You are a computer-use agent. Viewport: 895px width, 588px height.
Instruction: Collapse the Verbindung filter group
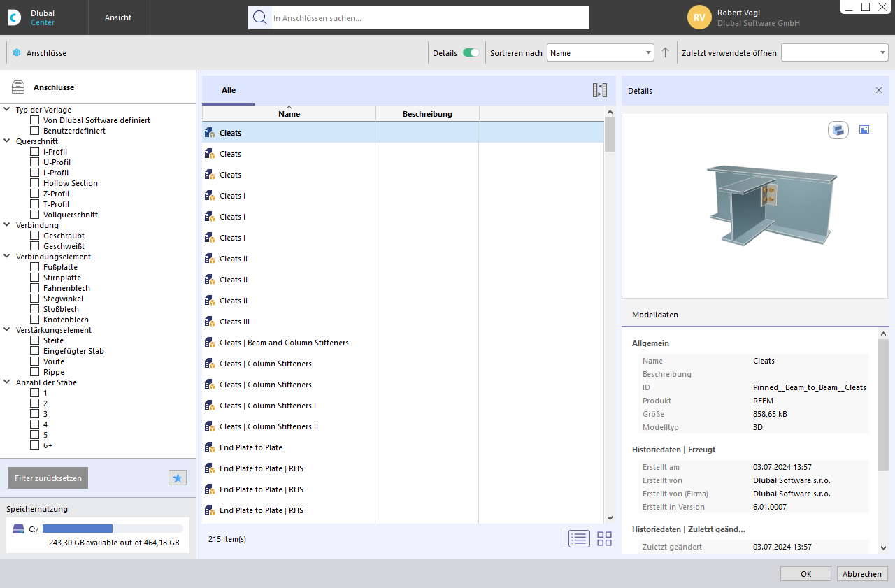[7, 225]
